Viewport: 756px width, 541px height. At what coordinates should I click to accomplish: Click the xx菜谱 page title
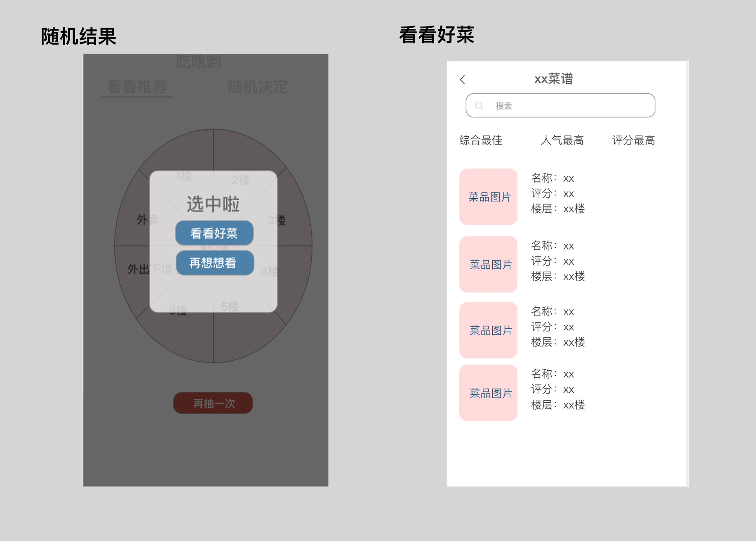(553, 79)
